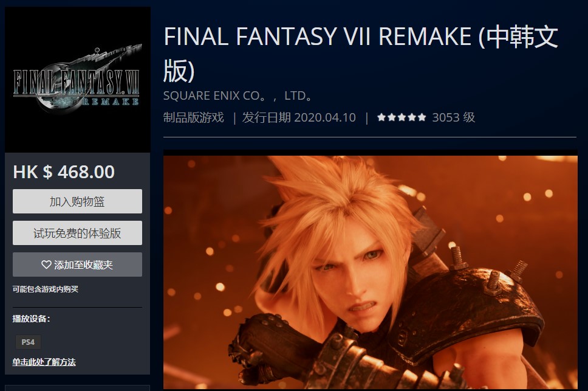Viewport: 588px width, 391px height.
Task: Open the free demo (试玩免费的体验版)
Action: pos(77,233)
